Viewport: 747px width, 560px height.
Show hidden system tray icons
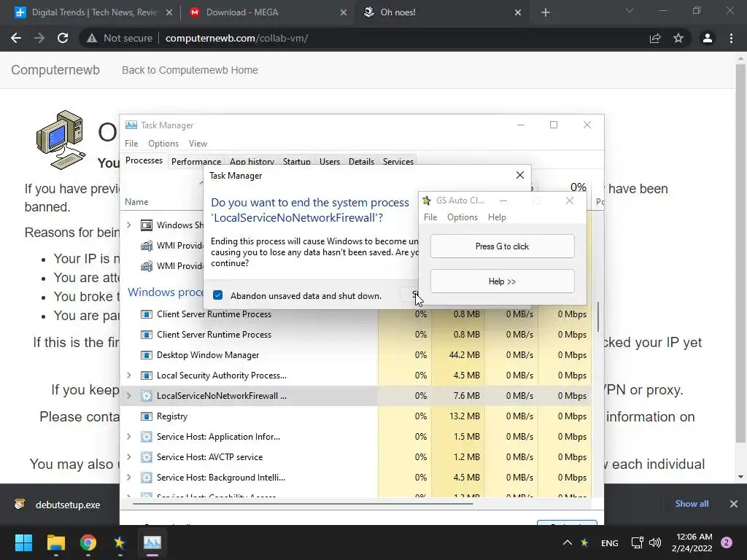567,542
